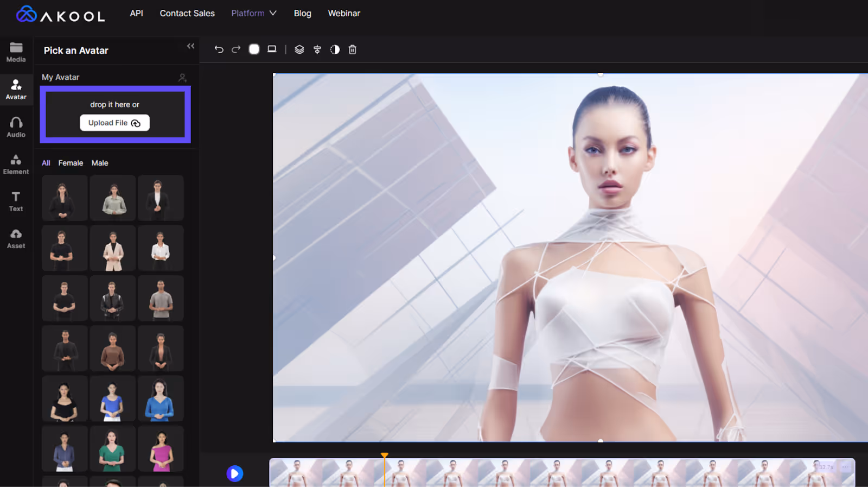This screenshot has height=487, width=868.
Task: Delete selection with trash icon
Action: point(353,49)
